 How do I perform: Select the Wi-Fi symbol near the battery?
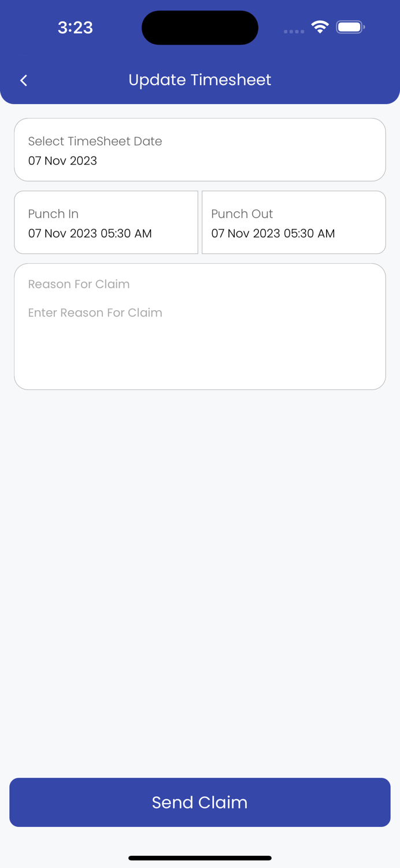320,27
